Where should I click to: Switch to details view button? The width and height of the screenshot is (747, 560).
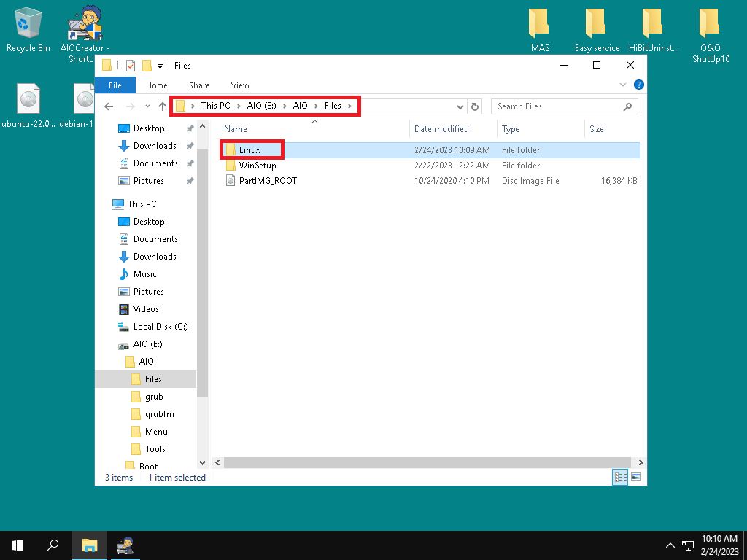click(621, 477)
